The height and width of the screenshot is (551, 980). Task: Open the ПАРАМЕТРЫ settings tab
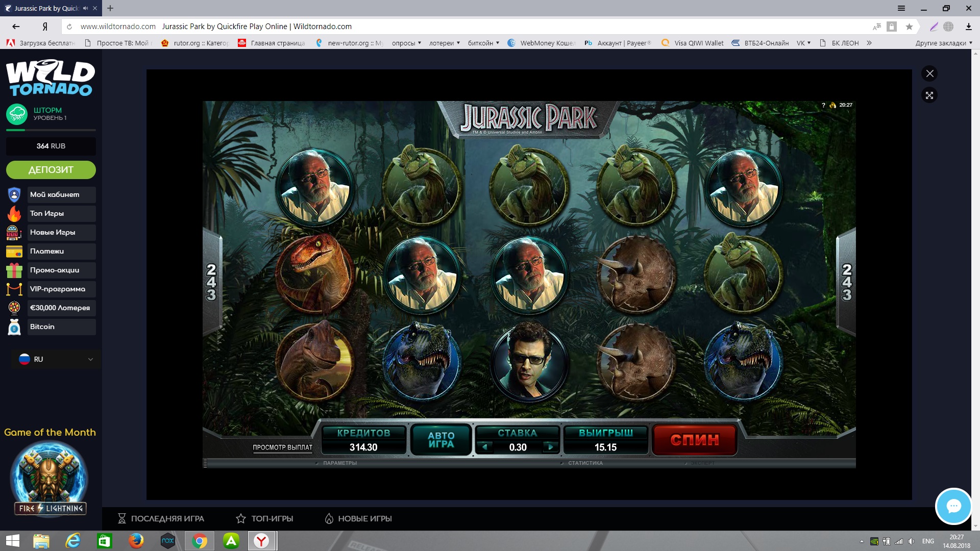click(339, 463)
